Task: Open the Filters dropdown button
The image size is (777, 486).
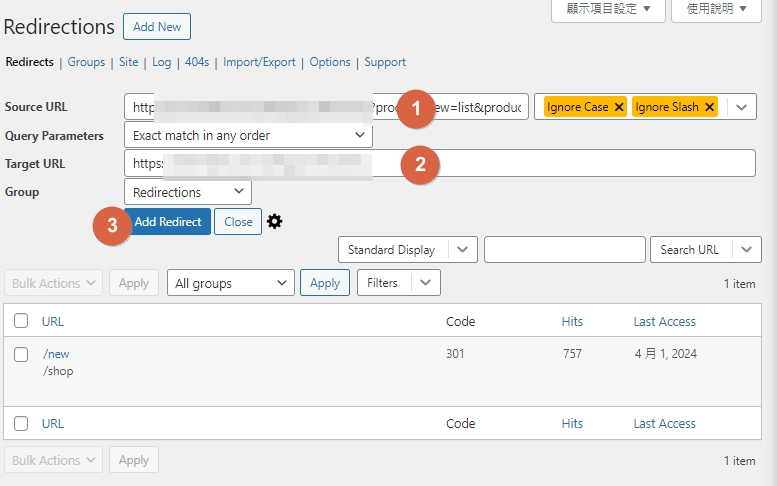Action: pyautogui.click(x=398, y=283)
